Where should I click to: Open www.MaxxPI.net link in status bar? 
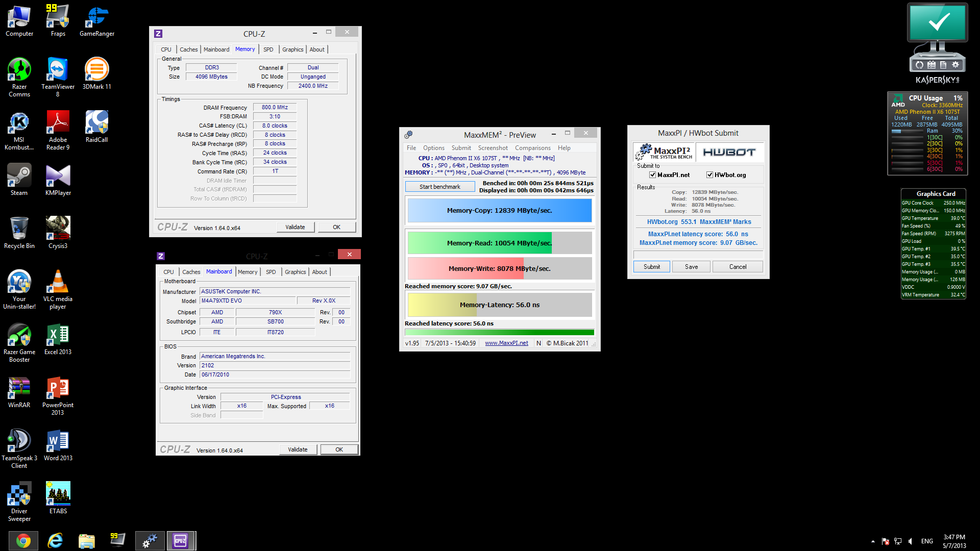(x=506, y=343)
